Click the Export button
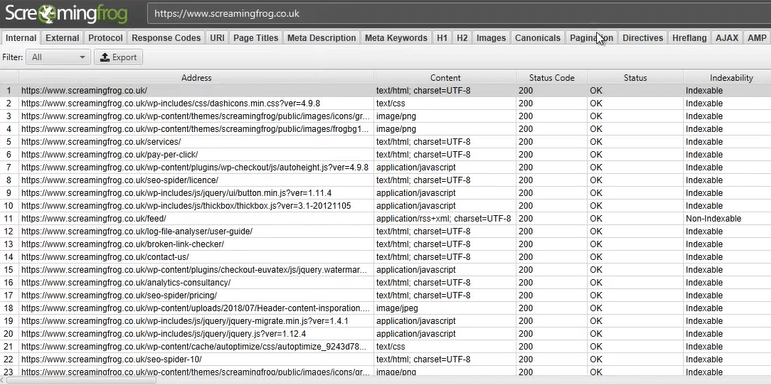771x385 pixels. pos(118,57)
